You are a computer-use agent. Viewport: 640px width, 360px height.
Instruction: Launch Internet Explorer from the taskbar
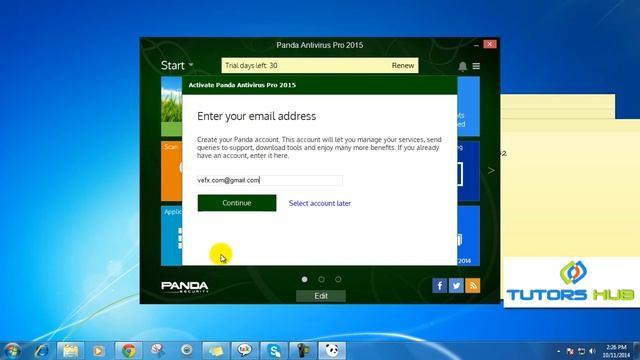click(41, 351)
